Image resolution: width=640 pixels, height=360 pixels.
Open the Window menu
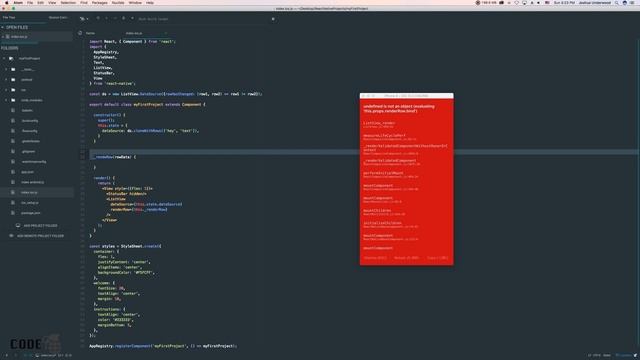click(x=135, y=2)
